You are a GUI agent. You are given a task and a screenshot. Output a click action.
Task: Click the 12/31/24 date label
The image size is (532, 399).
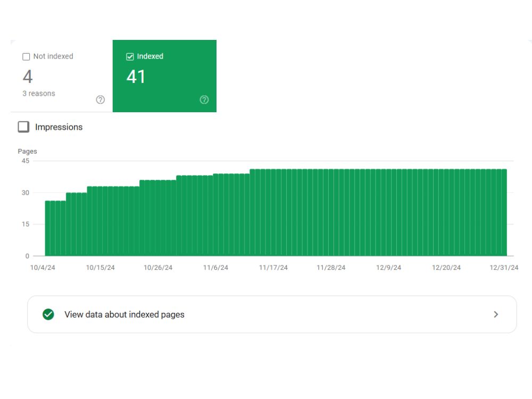[x=504, y=268]
